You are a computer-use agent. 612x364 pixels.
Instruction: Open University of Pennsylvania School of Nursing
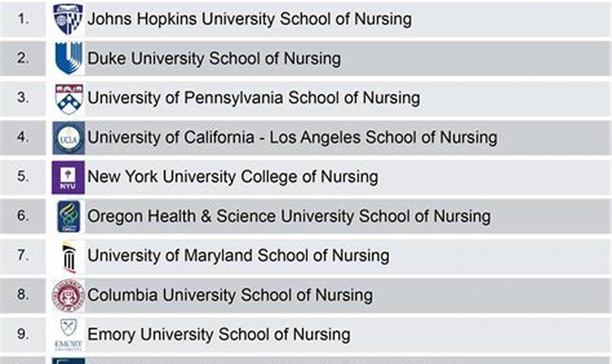(x=253, y=98)
